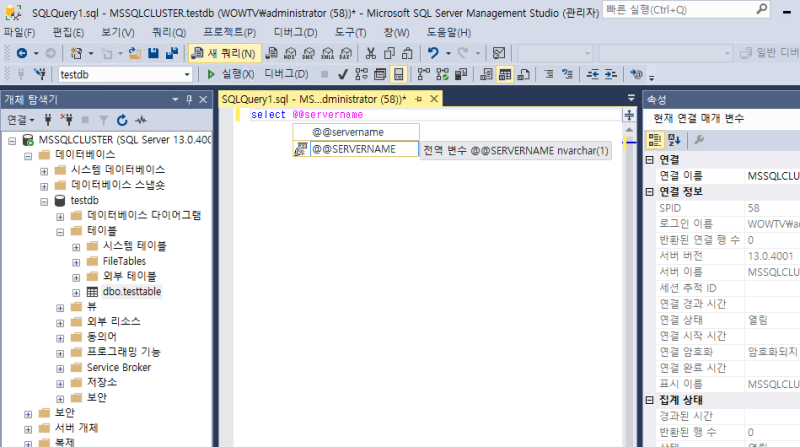800x447 pixels.
Task: Select @@SERVERNAME in IntelliSense list
Action: point(356,149)
